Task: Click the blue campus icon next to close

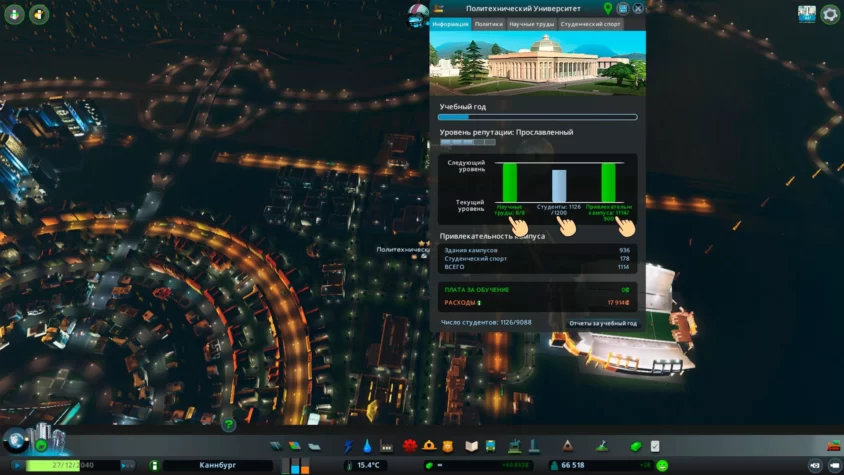Action: (x=623, y=9)
